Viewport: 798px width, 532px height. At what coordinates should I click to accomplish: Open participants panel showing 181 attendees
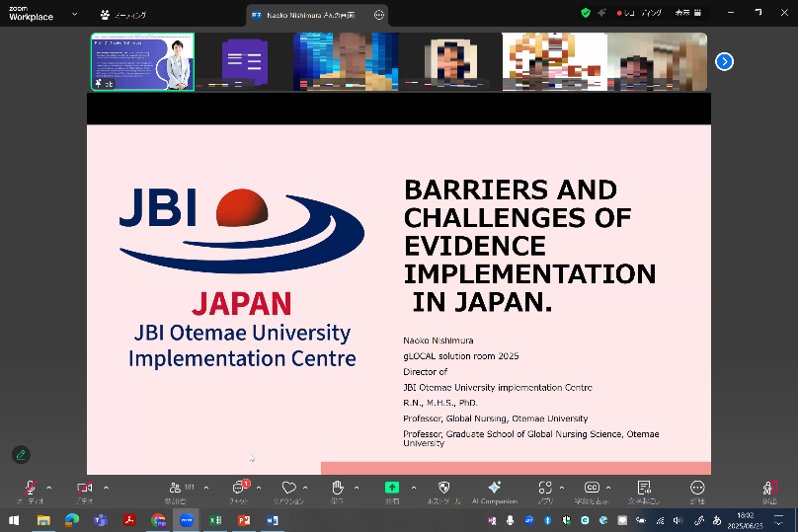[x=182, y=488]
